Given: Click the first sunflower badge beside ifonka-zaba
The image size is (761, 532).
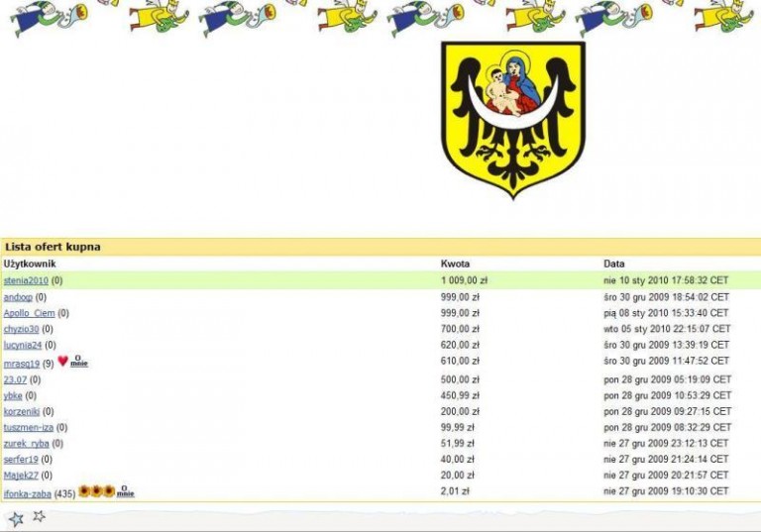Looking at the screenshot, I should pos(84,491).
